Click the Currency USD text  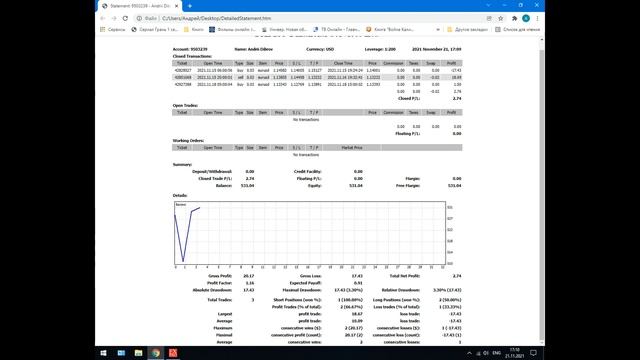(x=320, y=49)
